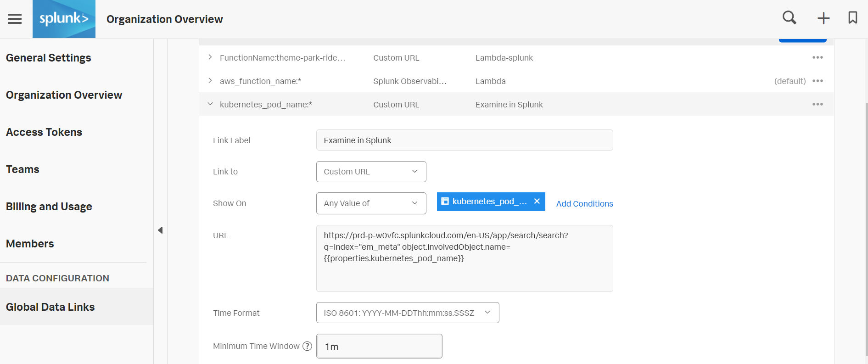Remove the kubernetes_pod condition chip
The height and width of the screenshot is (364, 868).
[x=537, y=202]
